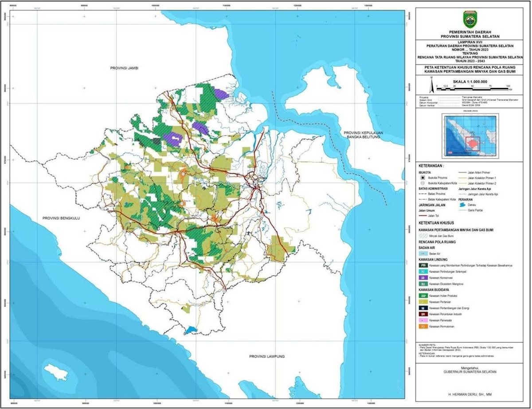Viewport: 532px width, 409px height.
Task: Click the Minyak dan Gas Bumi hatch symbol
Action: click(x=424, y=237)
